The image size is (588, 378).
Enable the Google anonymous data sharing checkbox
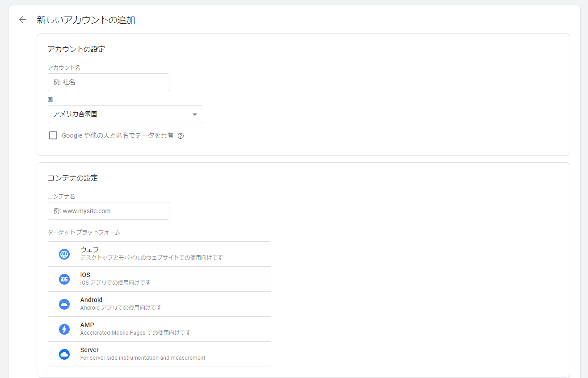coord(53,135)
